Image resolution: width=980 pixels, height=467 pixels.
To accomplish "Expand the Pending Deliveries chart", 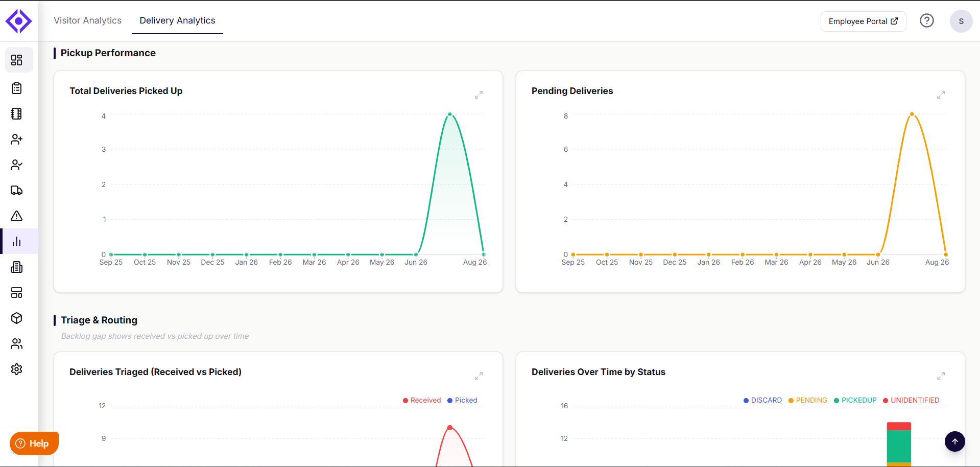I will (941, 95).
